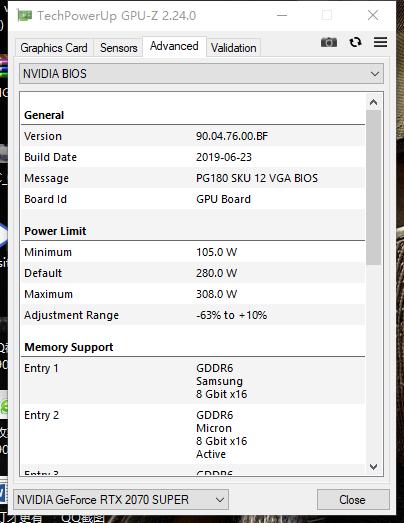Select the build date 2019-06-23

point(224,157)
